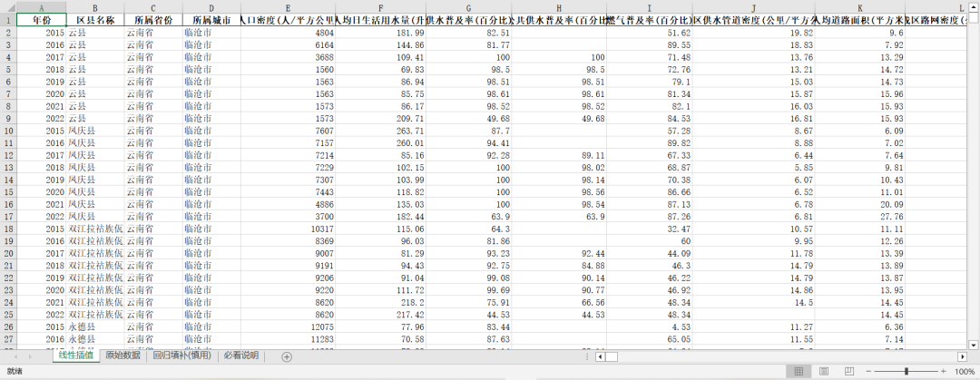This screenshot has width=980, height=380.
Task: Select cell with value 115.06
Action: coord(381,229)
